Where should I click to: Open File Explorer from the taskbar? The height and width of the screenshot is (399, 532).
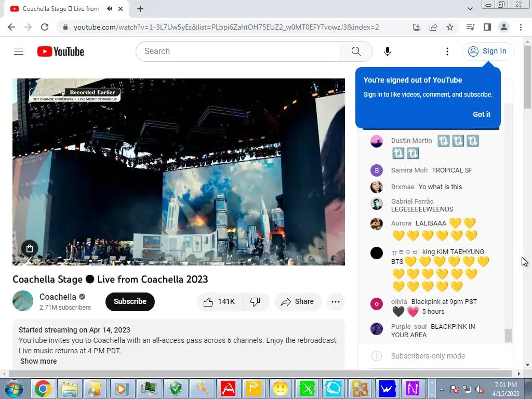pyautogui.click(x=70, y=389)
